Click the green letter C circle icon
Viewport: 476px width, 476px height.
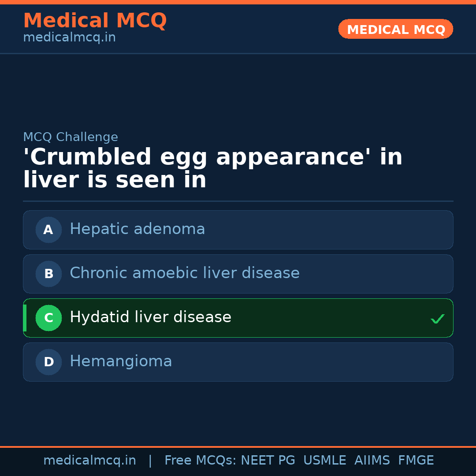tap(48, 318)
